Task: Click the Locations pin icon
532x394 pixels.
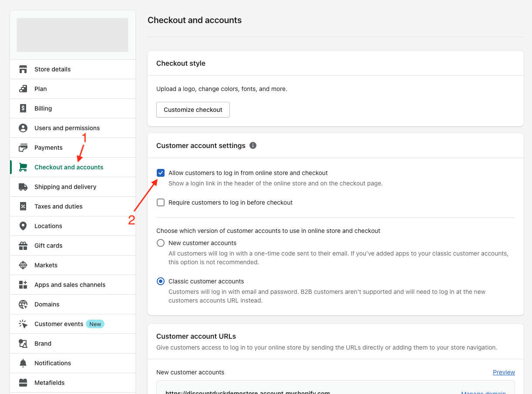Action: (x=23, y=226)
